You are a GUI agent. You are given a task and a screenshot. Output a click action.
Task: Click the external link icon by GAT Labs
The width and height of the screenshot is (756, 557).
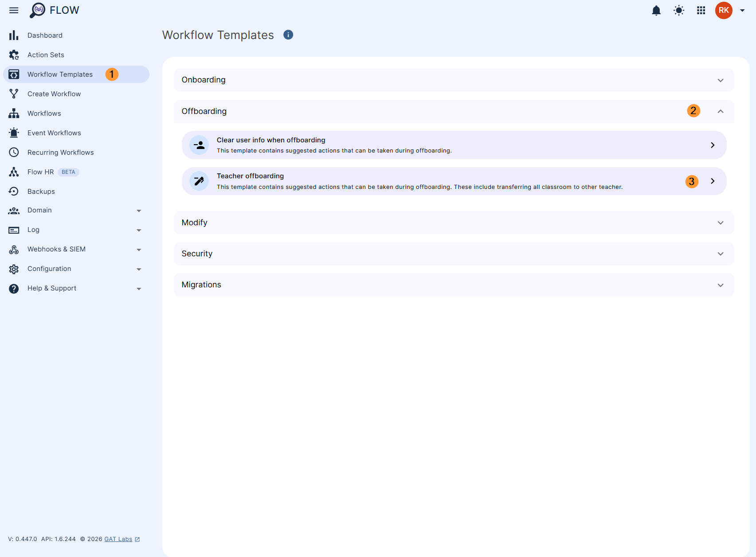(137, 539)
